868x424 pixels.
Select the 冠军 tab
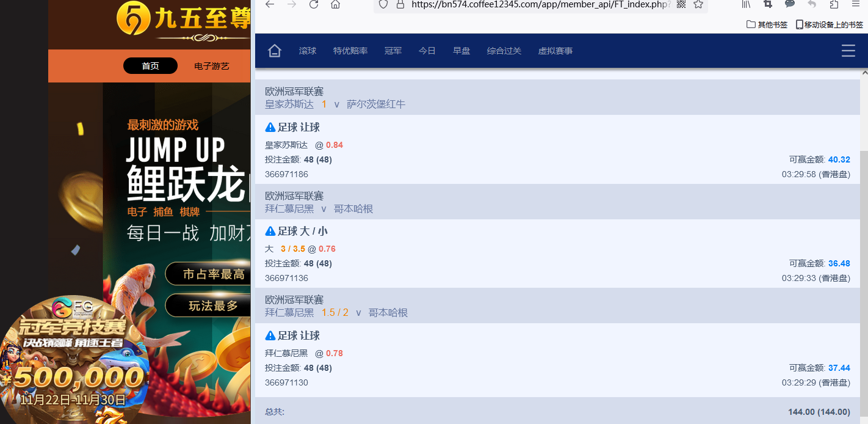point(393,51)
